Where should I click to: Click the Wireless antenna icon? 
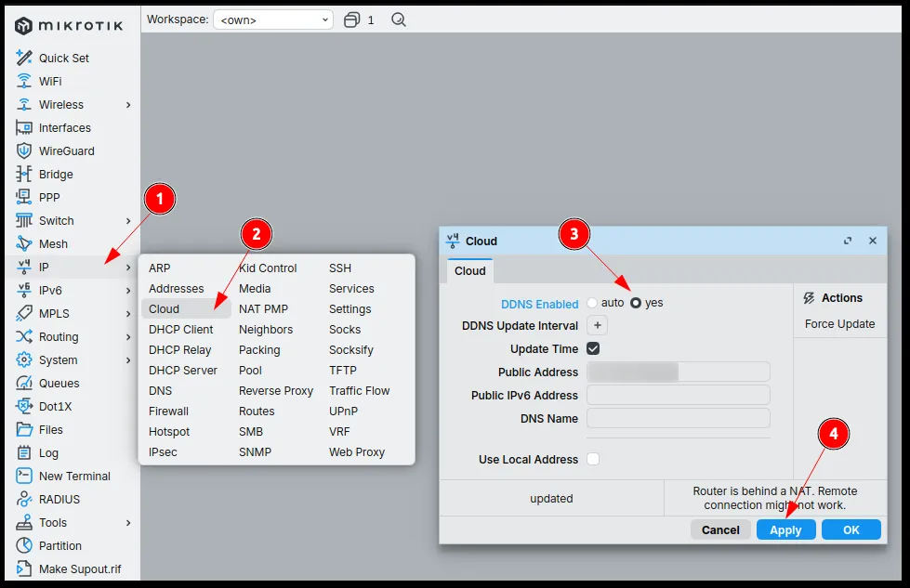24,104
